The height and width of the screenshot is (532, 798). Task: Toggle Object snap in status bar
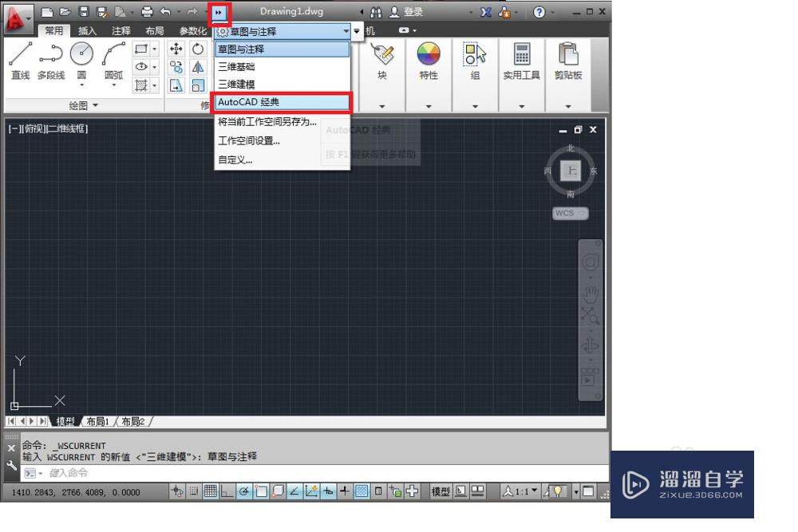(x=261, y=491)
